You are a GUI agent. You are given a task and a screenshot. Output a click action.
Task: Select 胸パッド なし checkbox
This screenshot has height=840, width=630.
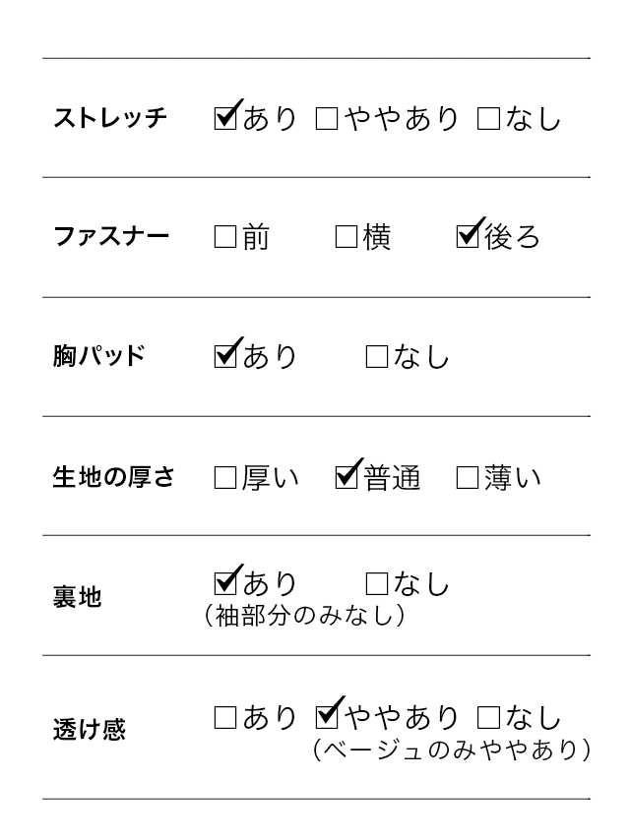coord(376,357)
